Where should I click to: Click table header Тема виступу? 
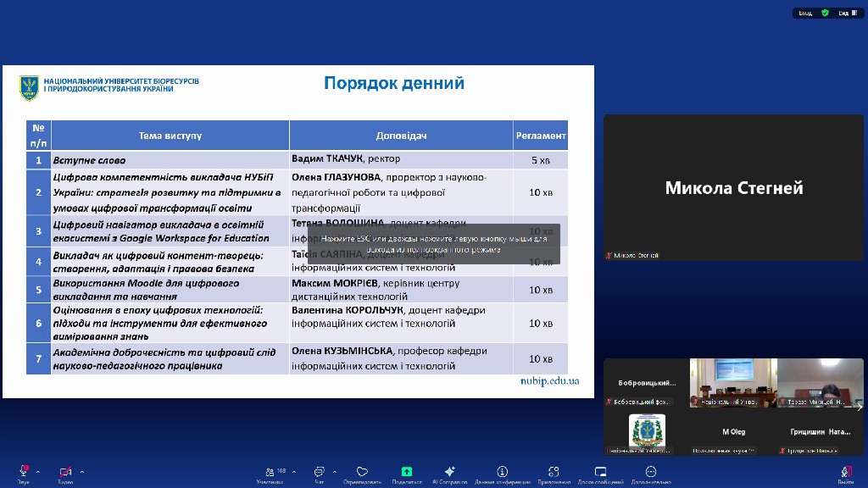[170, 136]
